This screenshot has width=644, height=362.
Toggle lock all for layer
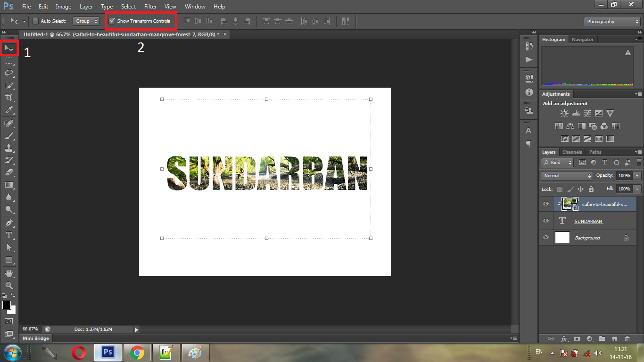[591, 189]
